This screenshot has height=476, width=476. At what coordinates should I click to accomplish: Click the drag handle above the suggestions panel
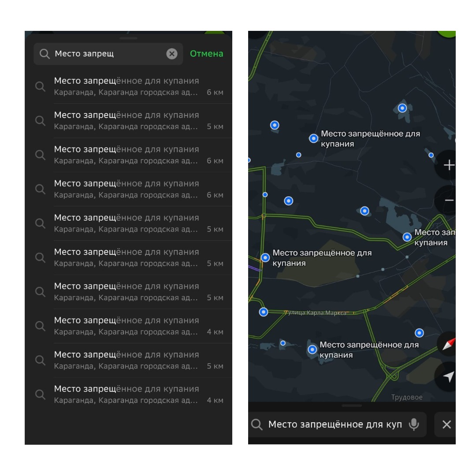[128, 38]
